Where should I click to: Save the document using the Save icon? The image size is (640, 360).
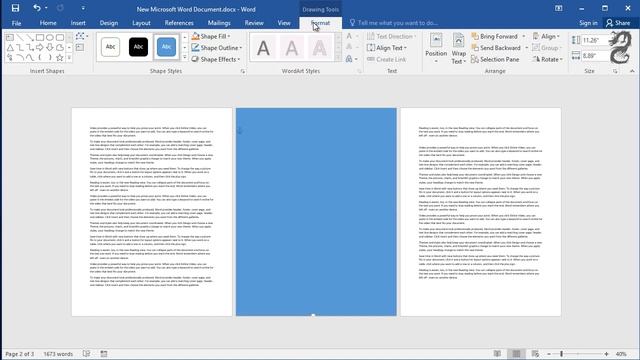click(x=15, y=8)
